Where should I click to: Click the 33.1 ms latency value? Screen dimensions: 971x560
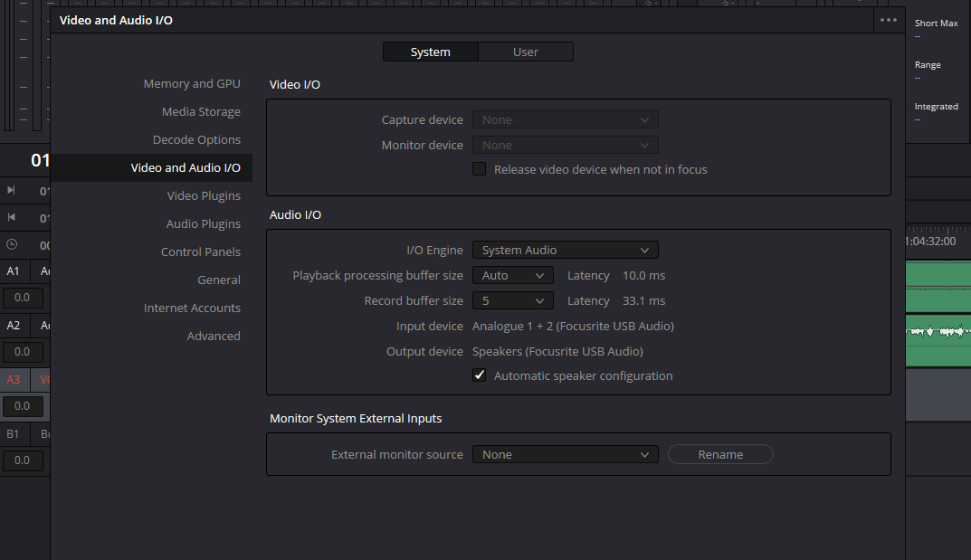pos(643,300)
